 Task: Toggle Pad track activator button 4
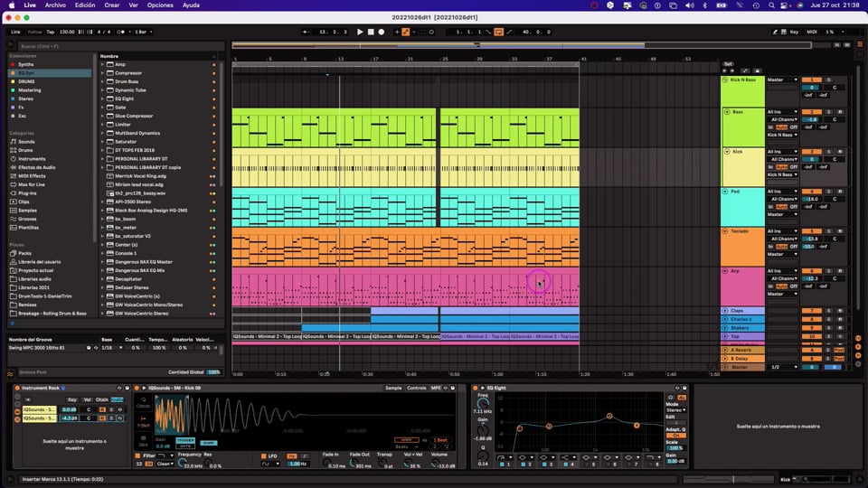click(x=812, y=192)
